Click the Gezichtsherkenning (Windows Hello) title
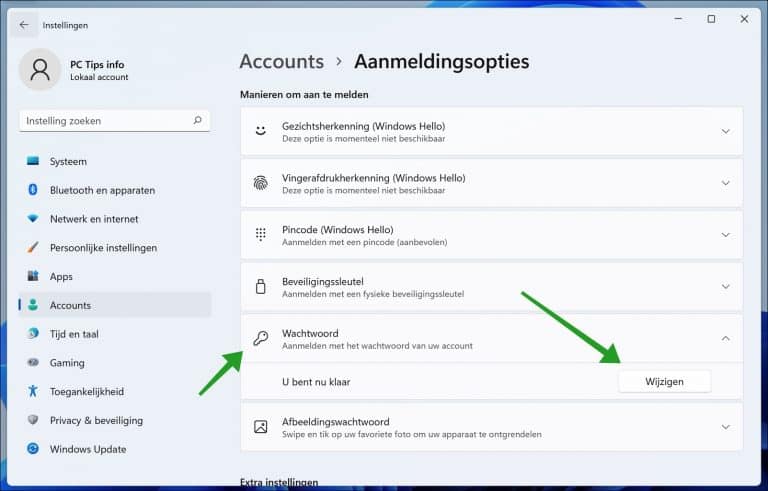Viewport: 768px width, 491px height. click(x=363, y=126)
